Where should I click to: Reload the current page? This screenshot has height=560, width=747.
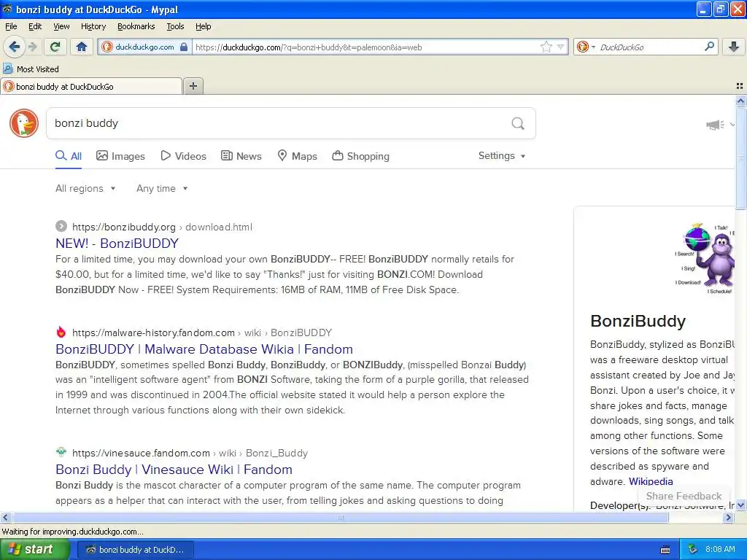55,47
